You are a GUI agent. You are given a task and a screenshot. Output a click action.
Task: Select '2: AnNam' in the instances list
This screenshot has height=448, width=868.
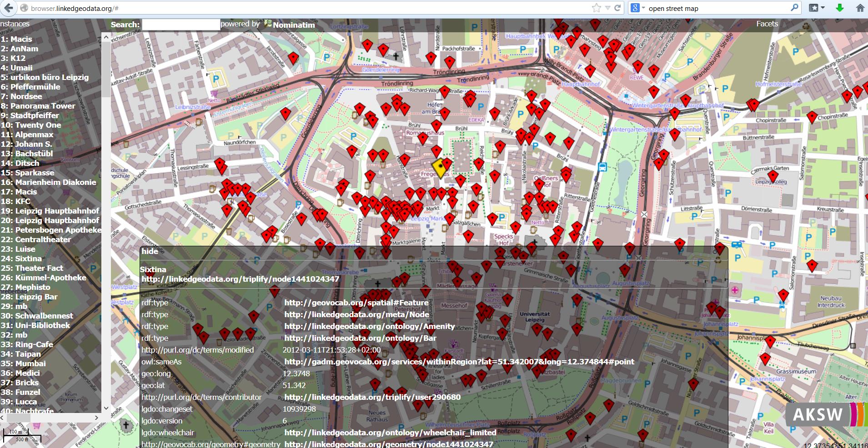point(20,49)
